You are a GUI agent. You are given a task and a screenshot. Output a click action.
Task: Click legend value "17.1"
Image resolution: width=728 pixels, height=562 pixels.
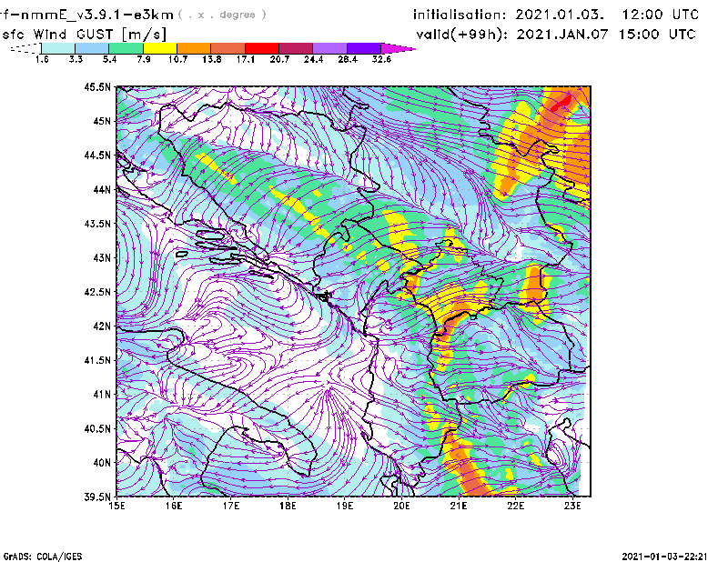[x=245, y=59]
